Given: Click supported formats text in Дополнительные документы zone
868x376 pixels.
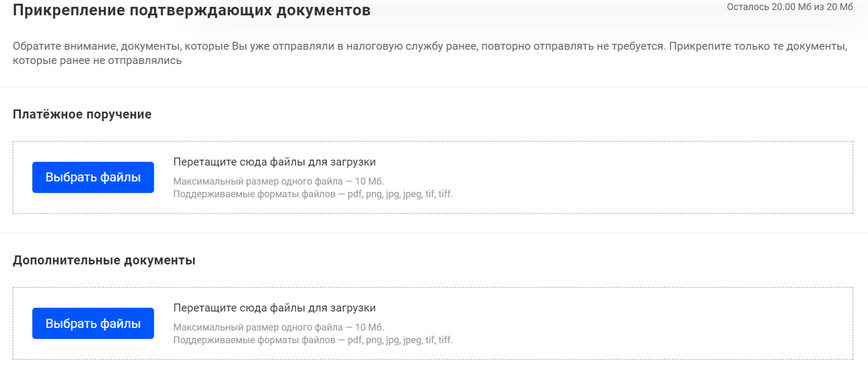Looking at the screenshot, I should pos(313,340).
